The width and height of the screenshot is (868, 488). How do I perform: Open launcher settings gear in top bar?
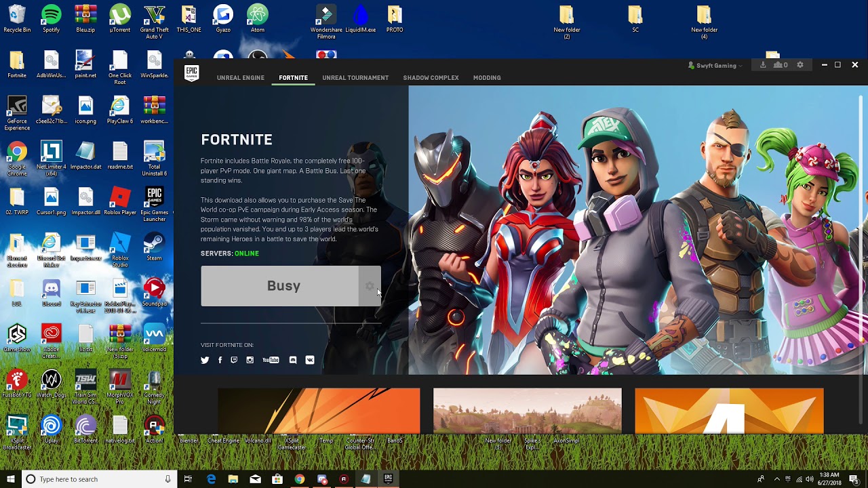click(x=800, y=65)
